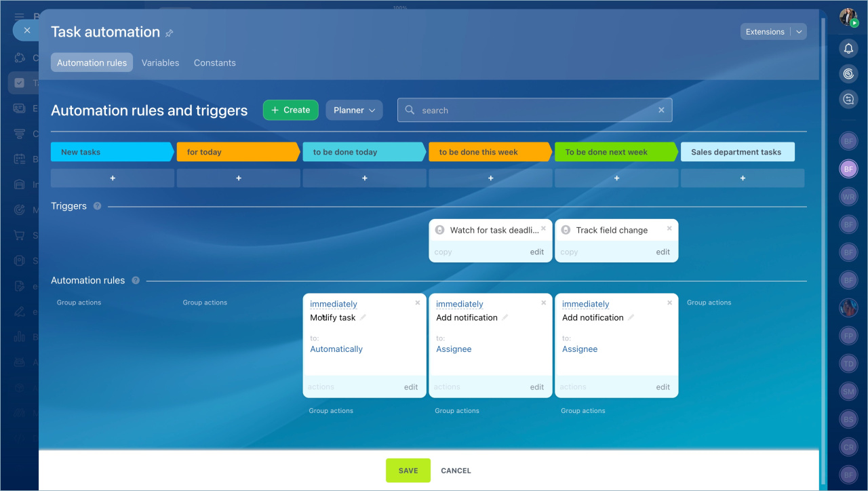Open the Planner dropdown
Image resolution: width=868 pixels, height=491 pixels.
coord(354,111)
